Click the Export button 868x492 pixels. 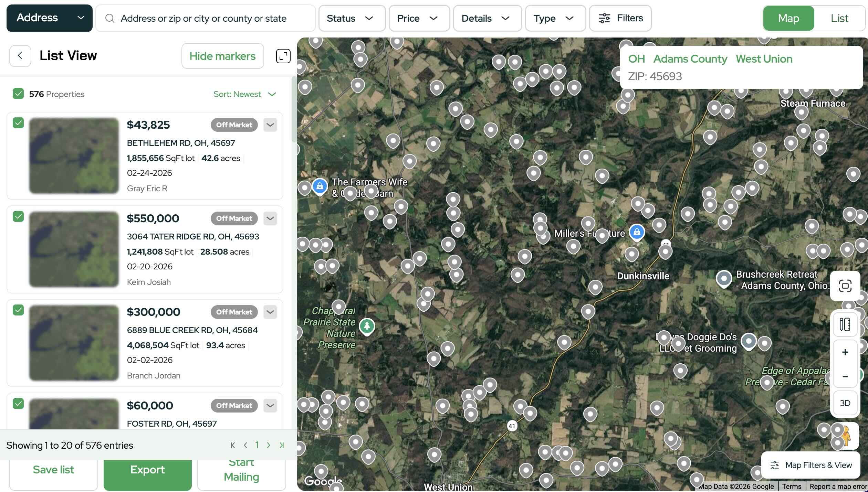[x=147, y=470]
